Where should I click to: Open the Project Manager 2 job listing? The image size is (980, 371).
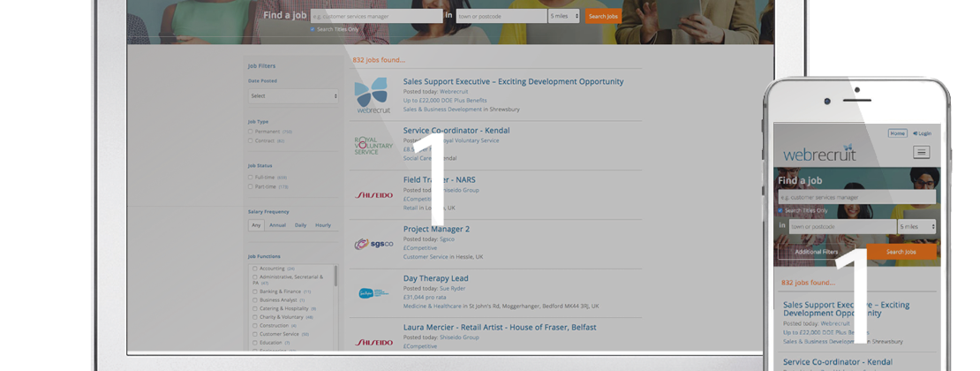pos(436,229)
